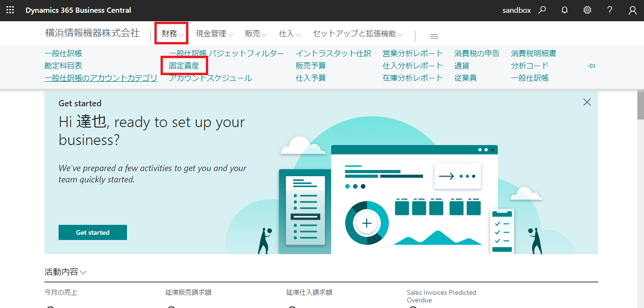
Task: Open 一般仕訳帳 バジェットフィルター link
Action: [227, 53]
